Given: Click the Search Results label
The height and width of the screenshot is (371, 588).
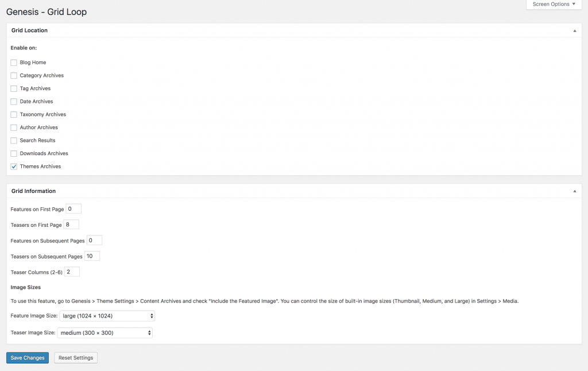Looking at the screenshot, I should [x=37, y=141].
